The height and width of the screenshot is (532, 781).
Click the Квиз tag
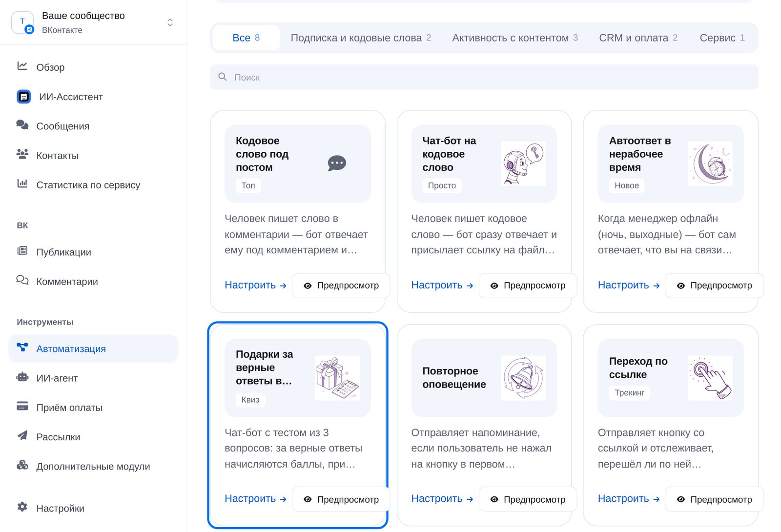250,400
